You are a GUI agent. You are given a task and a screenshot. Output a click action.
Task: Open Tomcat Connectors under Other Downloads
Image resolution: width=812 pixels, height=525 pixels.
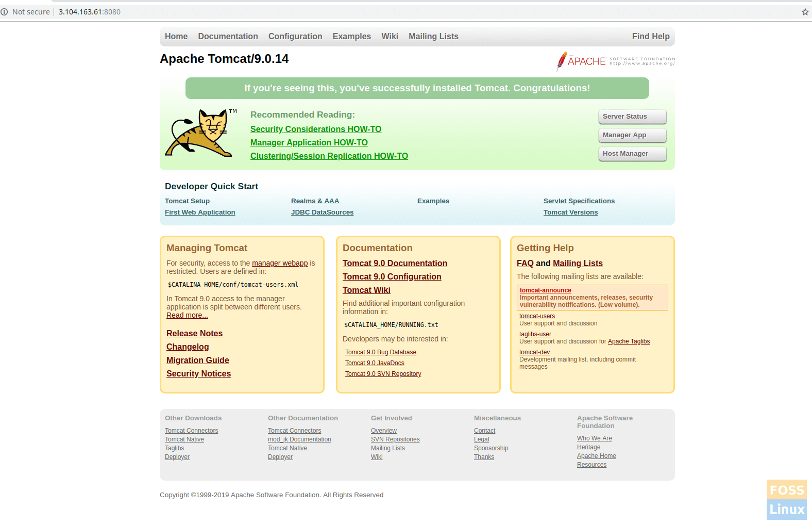[191, 431]
